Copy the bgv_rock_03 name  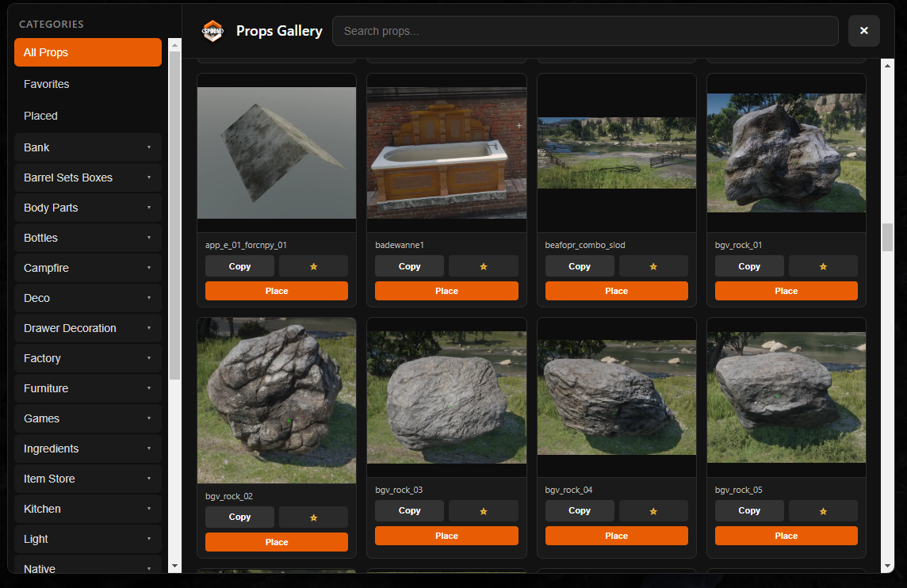410,510
